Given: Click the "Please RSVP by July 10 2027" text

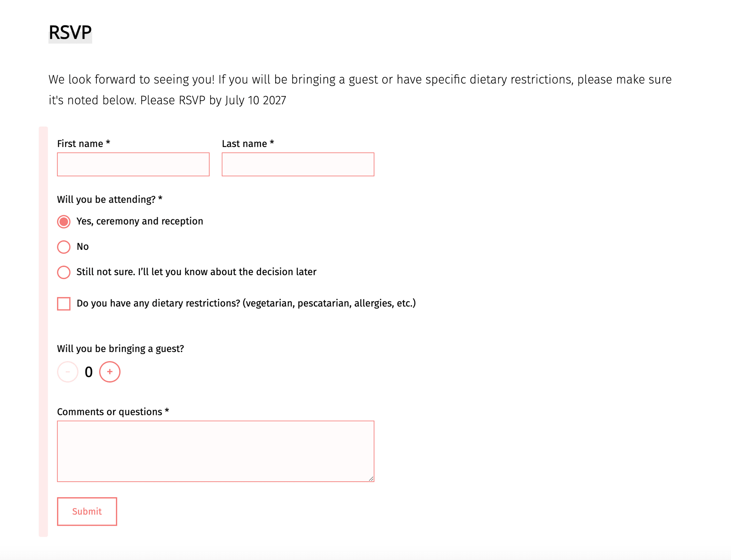Looking at the screenshot, I should click(x=213, y=100).
